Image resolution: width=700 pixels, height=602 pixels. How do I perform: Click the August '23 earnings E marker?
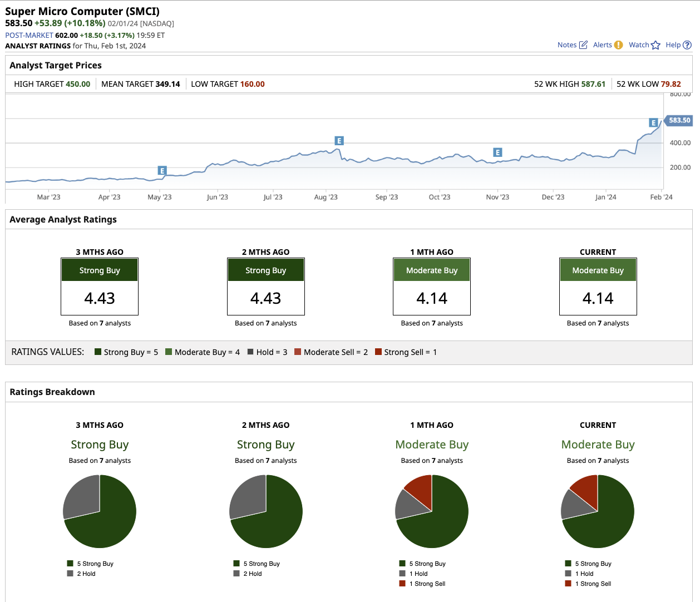coord(339,141)
